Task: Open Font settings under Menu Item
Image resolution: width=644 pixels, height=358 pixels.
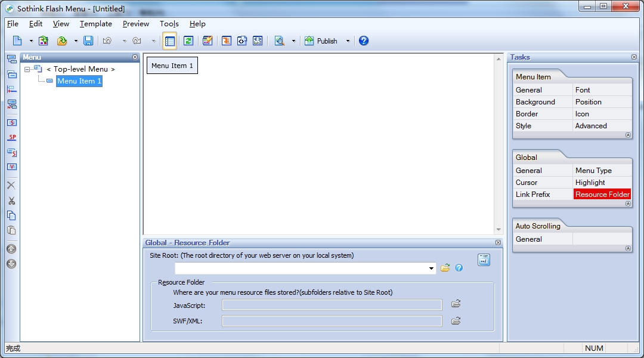Action: [582, 90]
